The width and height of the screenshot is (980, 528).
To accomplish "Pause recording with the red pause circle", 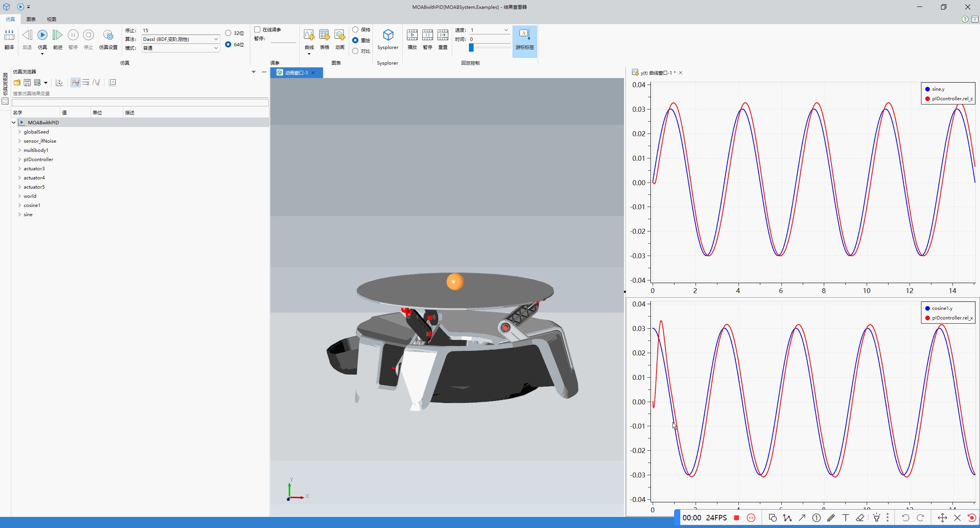I will point(751,518).
